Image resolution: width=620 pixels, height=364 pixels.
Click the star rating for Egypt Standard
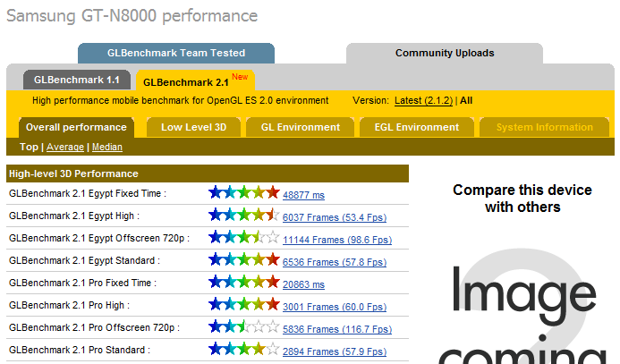coord(244,259)
